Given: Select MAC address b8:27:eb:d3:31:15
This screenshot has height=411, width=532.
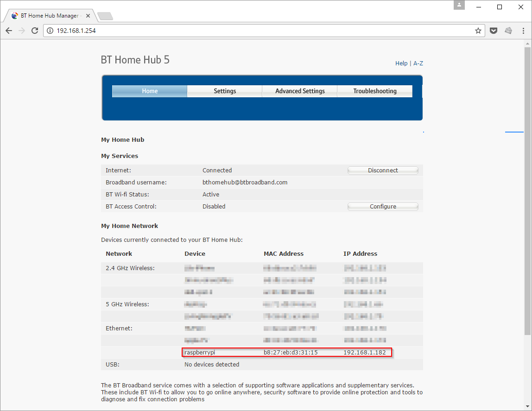Looking at the screenshot, I should 291,352.
